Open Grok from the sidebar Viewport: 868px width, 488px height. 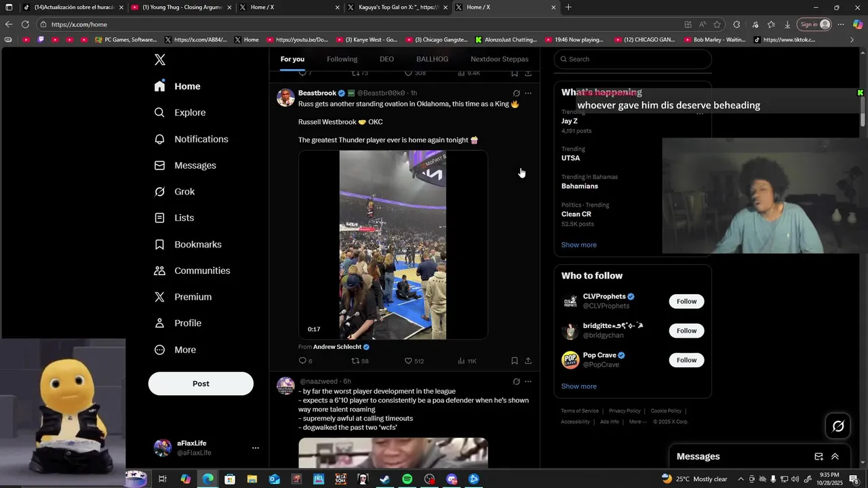[x=175, y=192]
